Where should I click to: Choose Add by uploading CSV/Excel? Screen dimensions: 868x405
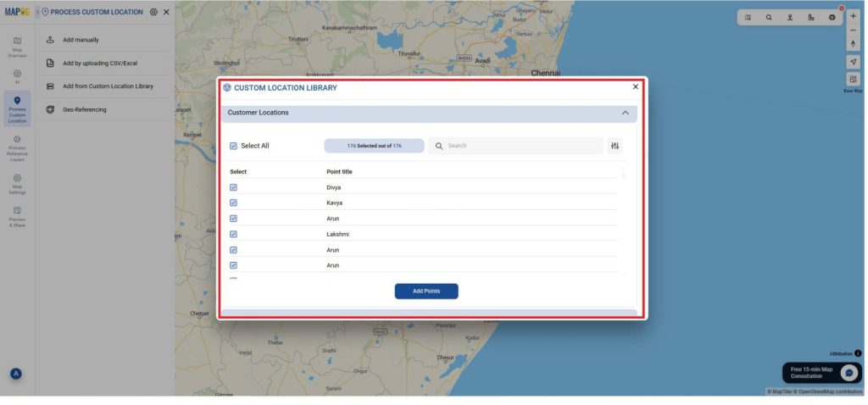pos(105,63)
